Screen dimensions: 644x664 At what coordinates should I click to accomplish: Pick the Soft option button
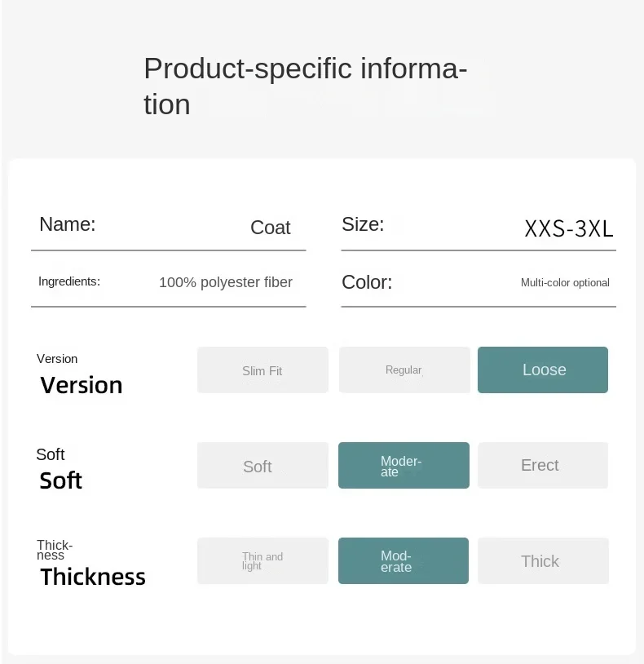tap(262, 466)
